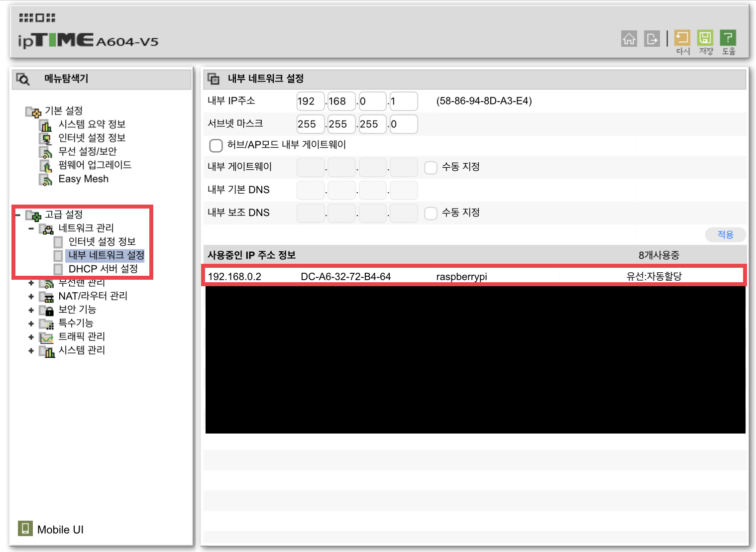Click the 메뉴탐색기 magnifier icon

click(x=23, y=79)
